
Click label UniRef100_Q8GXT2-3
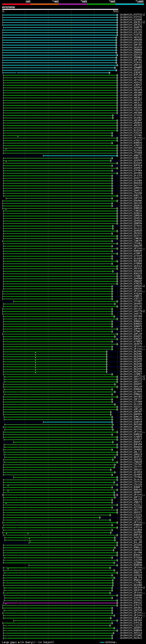tap(132, 379)
